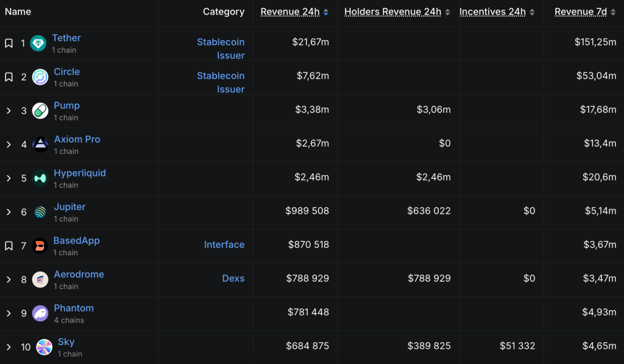Image resolution: width=624 pixels, height=364 pixels.
Task: Click the Jupiter logo icon
Action: point(40,212)
